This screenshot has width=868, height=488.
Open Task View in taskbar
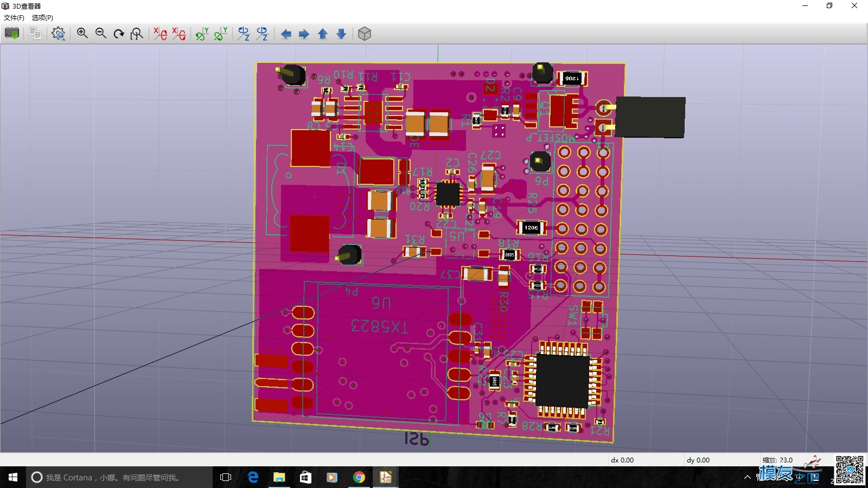click(x=226, y=477)
